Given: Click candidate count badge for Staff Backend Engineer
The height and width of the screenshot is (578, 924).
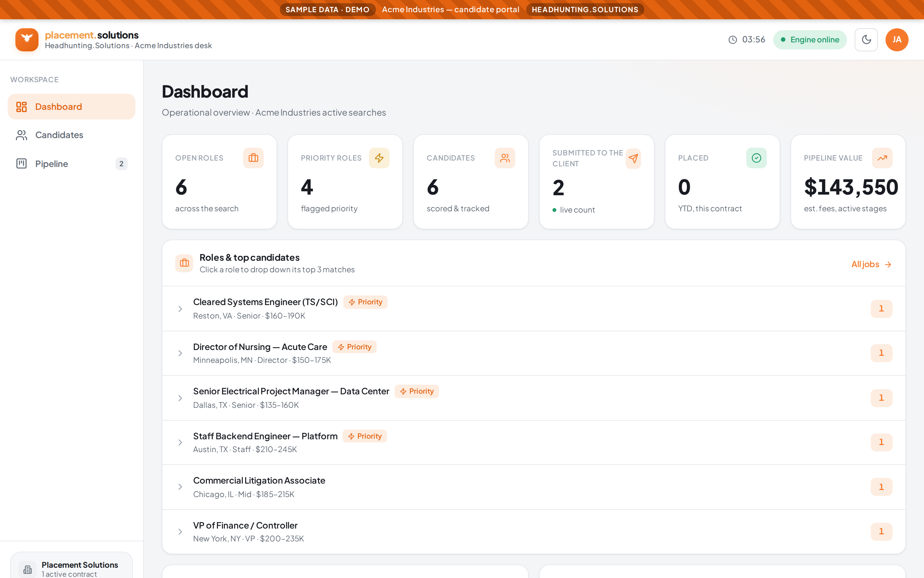Looking at the screenshot, I should [882, 442].
